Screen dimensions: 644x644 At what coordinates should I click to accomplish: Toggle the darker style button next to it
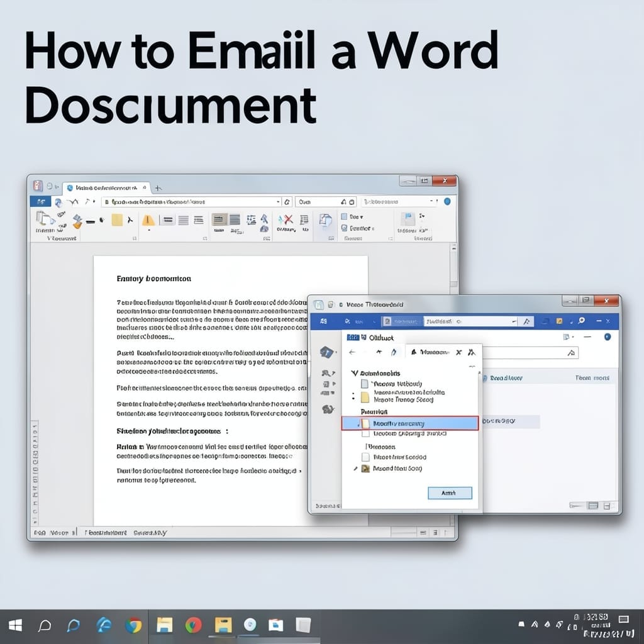point(235,219)
